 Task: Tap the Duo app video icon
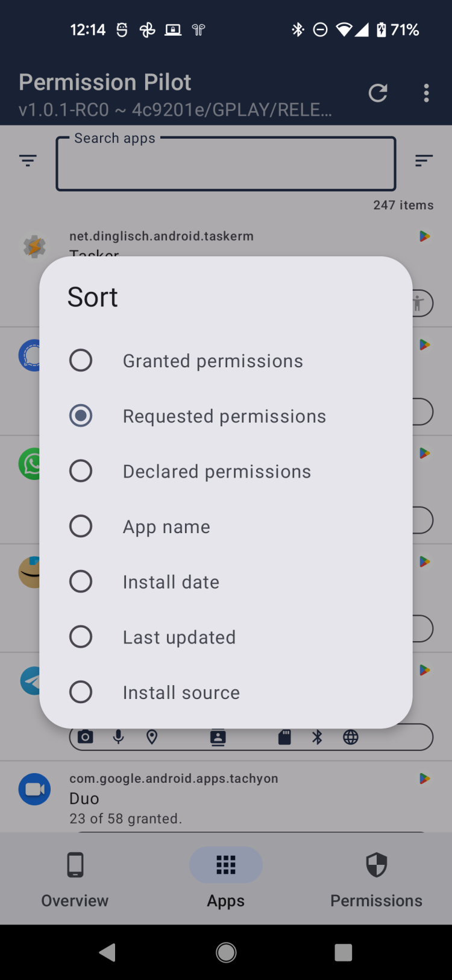click(34, 789)
